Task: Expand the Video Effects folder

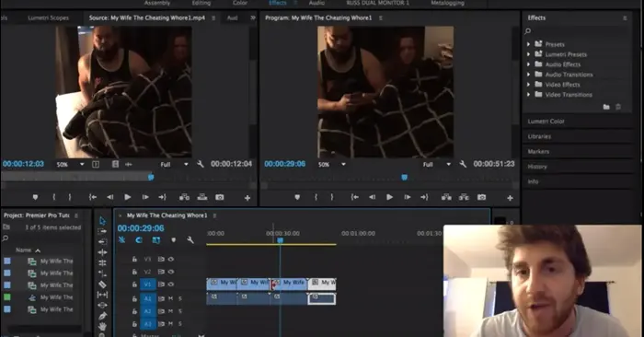Action: pos(529,85)
